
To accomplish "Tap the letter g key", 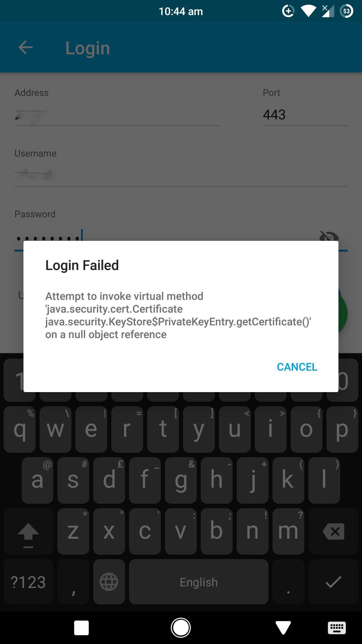I will coord(181,480).
